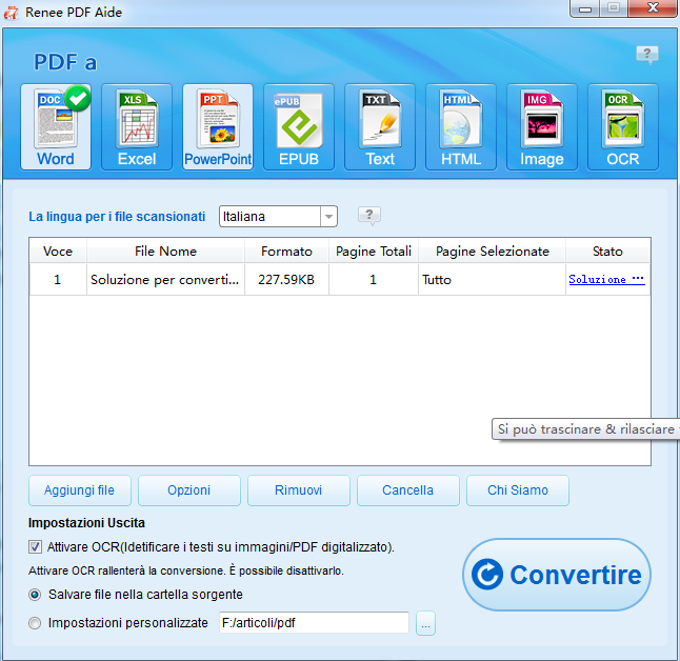
Task: Click the Cancella button
Action: [x=408, y=491]
